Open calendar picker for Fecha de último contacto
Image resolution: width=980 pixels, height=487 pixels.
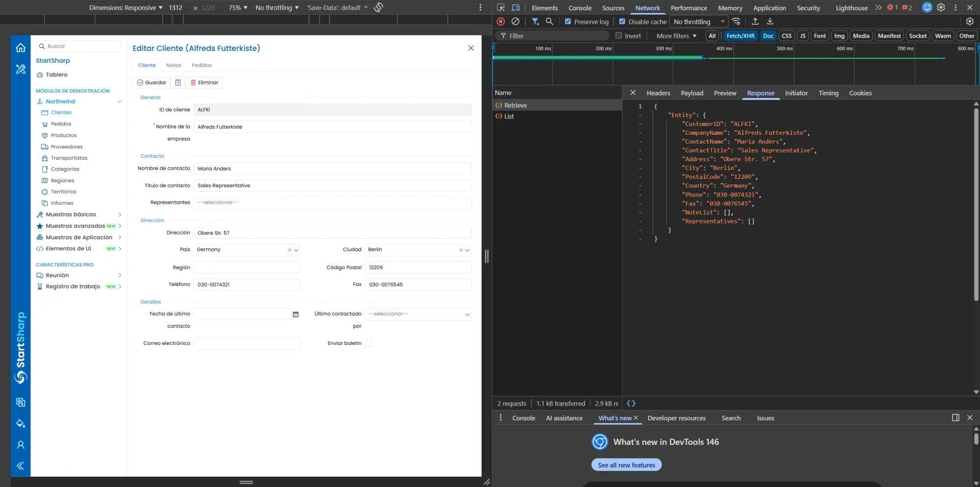pyautogui.click(x=296, y=314)
